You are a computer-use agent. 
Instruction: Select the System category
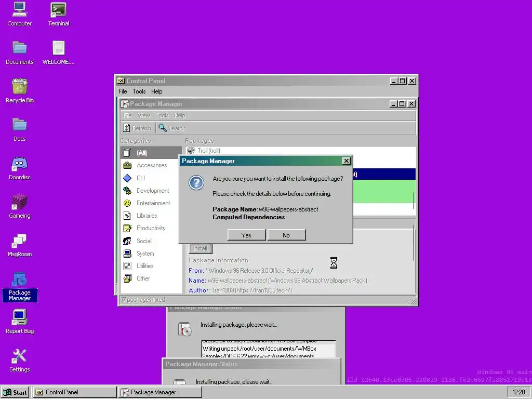pyautogui.click(x=151, y=254)
